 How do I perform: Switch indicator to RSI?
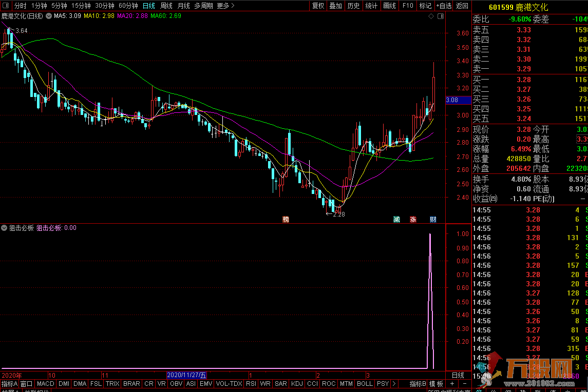[x=251, y=384]
